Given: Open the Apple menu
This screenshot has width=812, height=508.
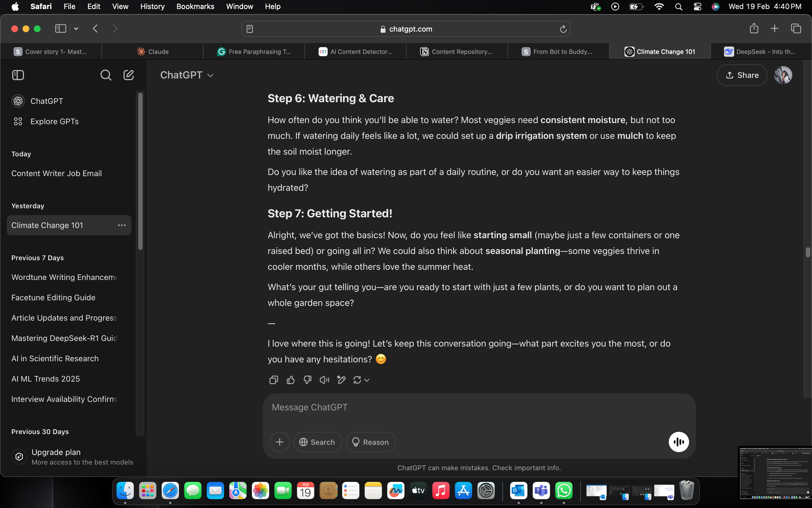Looking at the screenshot, I should (x=15, y=6).
